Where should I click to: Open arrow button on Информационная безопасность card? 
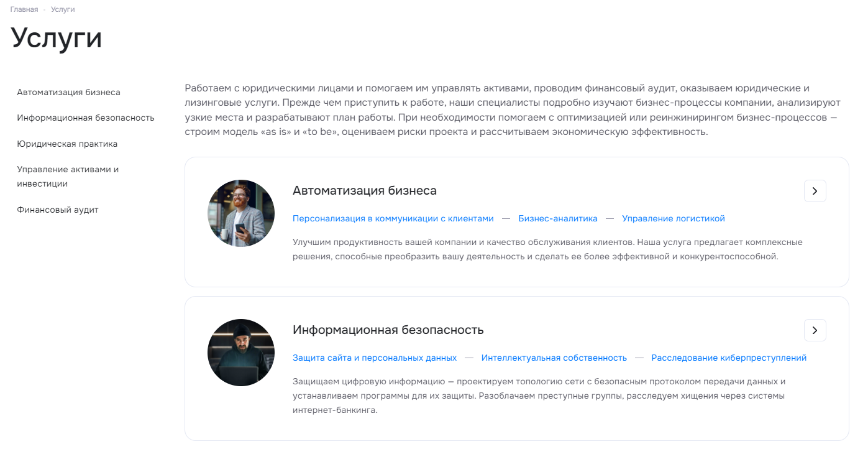click(815, 330)
